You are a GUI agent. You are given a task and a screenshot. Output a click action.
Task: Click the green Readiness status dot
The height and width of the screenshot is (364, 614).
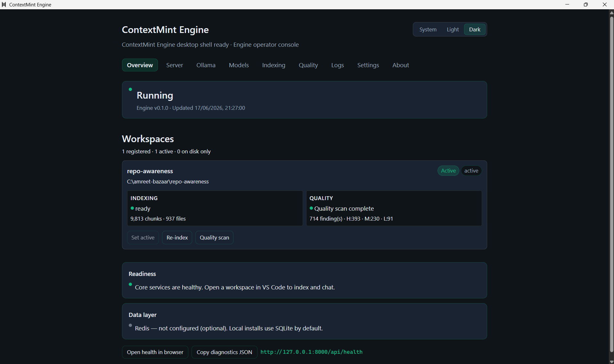130,284
